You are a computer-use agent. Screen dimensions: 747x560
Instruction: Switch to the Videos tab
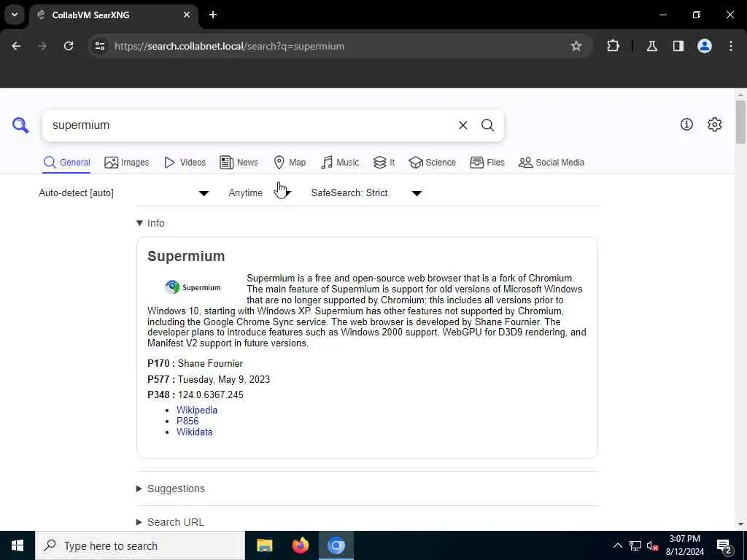coord(185,163)
